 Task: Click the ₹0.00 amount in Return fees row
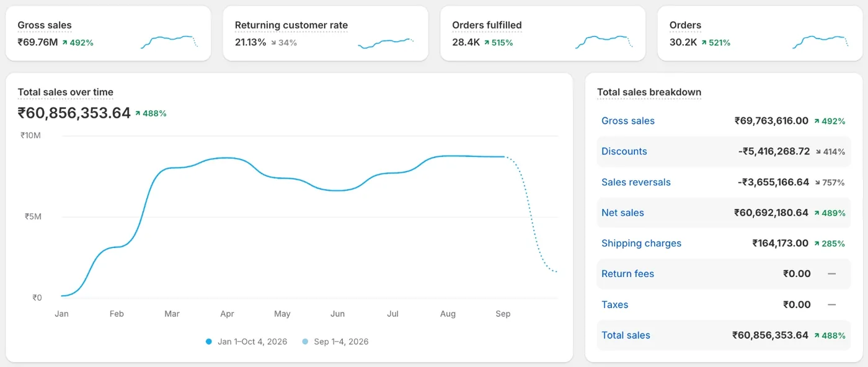[797, 274]
